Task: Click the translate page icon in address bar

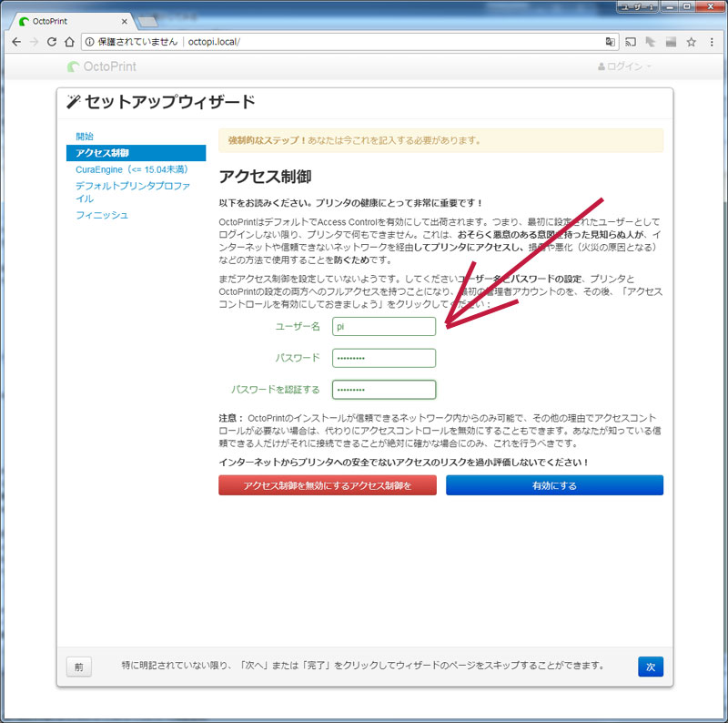Action: (610, 42)
